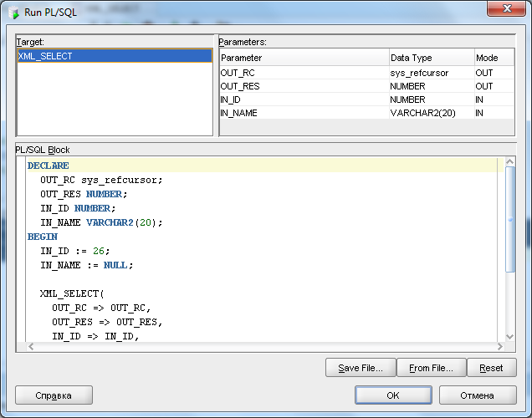This screenshot has height=418, width=532.
Task: Click the BEGIN keyword in code block
Action: coord(43,237)
